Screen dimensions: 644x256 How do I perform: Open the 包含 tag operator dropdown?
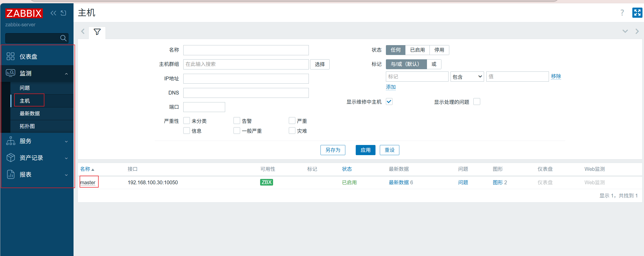(467, 77)
